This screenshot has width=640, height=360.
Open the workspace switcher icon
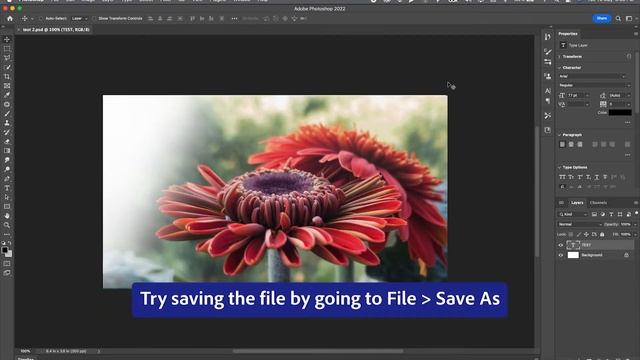pos(629,18)
